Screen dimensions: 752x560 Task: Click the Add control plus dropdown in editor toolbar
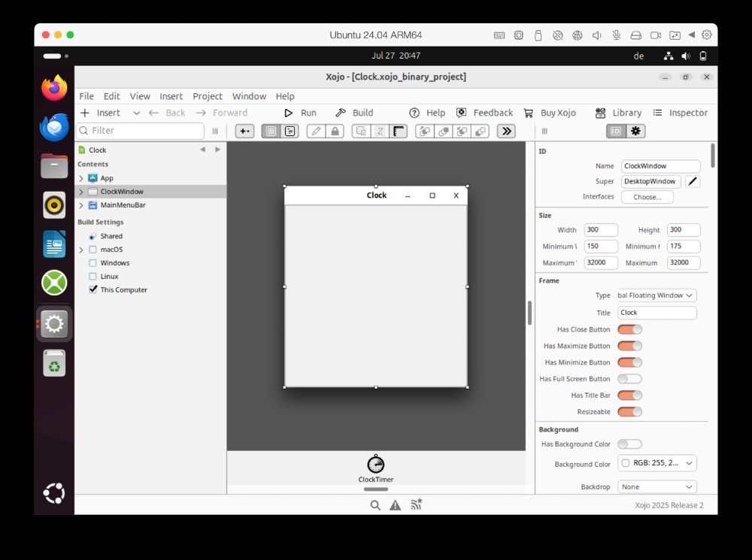click(x=244, y=131)
